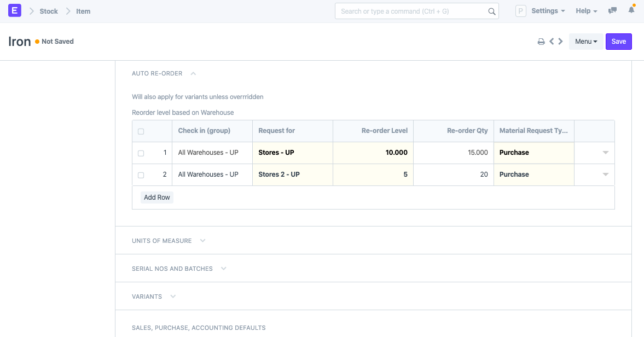Viewport: 644px width, 337px height.
Task: Go to previous document arrow
Action: click(552, 41)
